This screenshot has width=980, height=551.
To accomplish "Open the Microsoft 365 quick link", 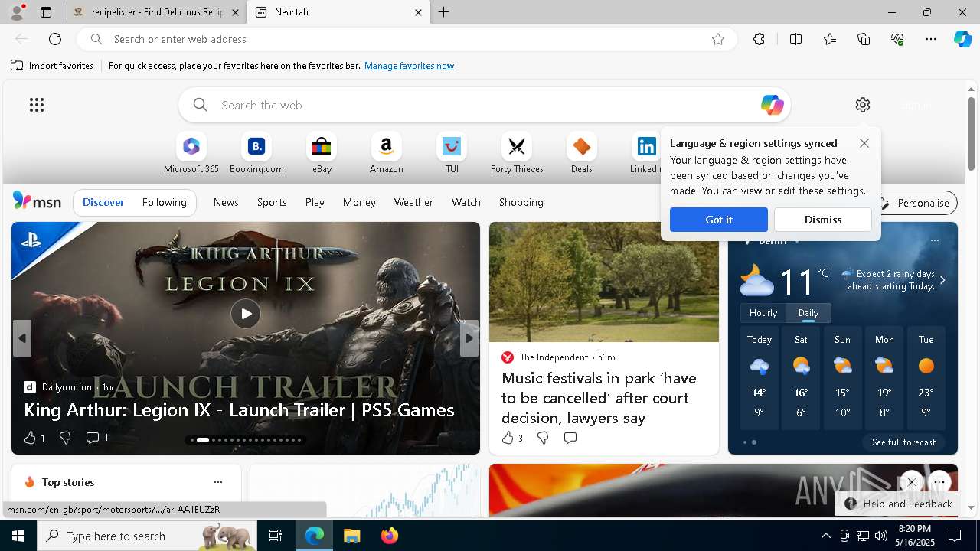I will pos(191,153).
